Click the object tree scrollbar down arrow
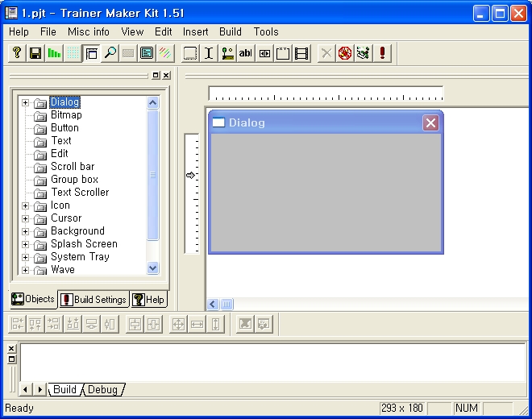The width and height of the screenshot is (532, 419). coord(153,268)
